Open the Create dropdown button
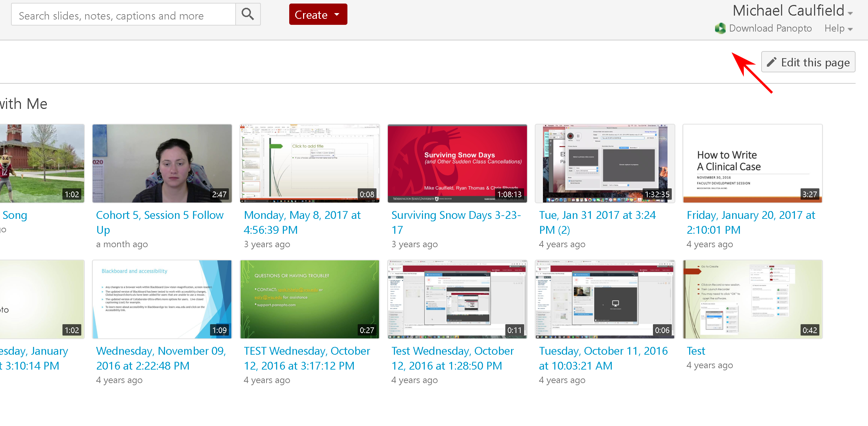The width and height of the screenshot is (868, 426). click(x=318, y=15)
